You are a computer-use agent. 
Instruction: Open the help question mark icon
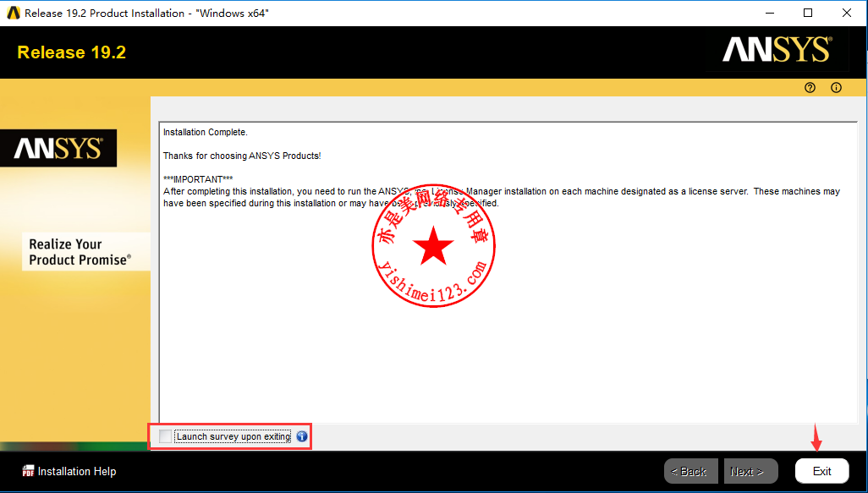click(810, 87)
